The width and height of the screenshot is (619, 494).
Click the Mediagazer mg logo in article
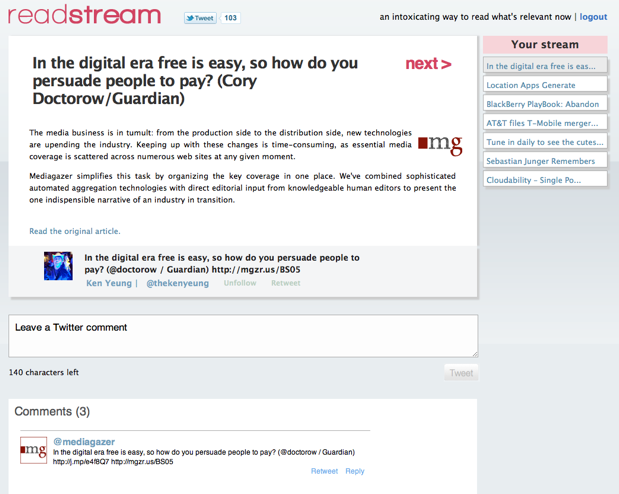[x=440, y=145]
